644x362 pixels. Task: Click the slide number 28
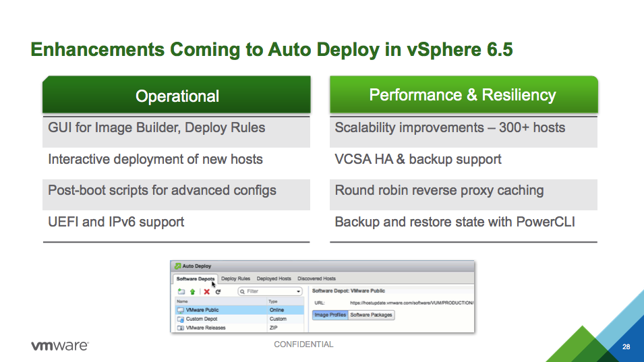[626, 346]
